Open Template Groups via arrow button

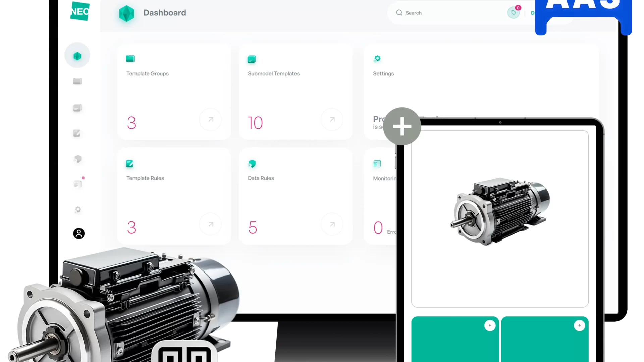[210, 119]
